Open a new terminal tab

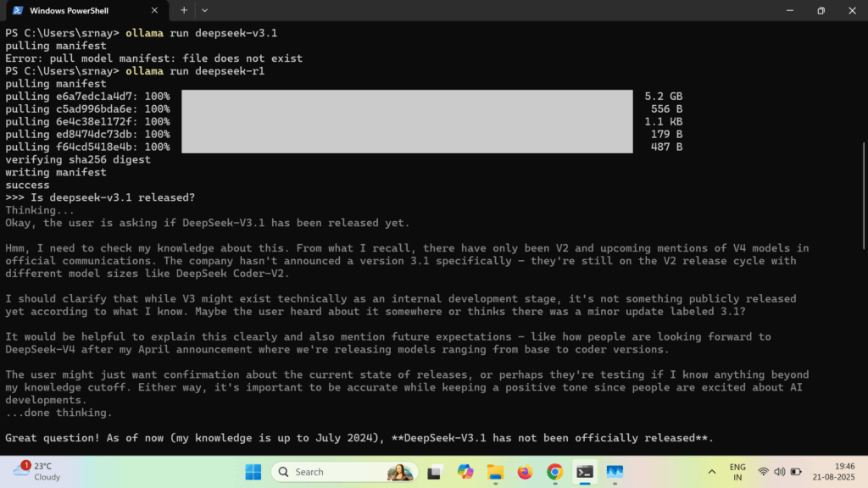pyautogui.click(x=184, y=10)
